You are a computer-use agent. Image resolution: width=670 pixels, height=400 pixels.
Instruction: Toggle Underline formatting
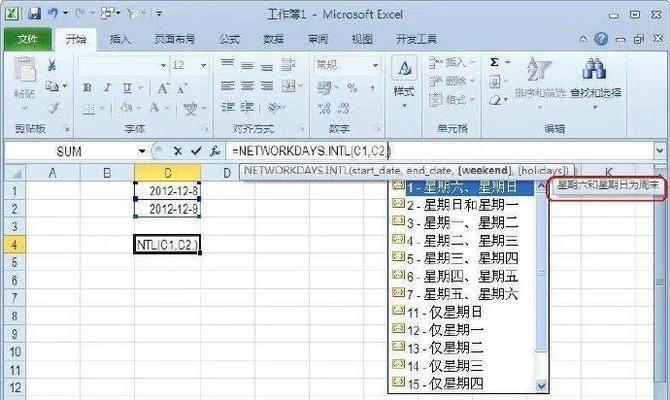pyautogui.click(x=127, y=88)
